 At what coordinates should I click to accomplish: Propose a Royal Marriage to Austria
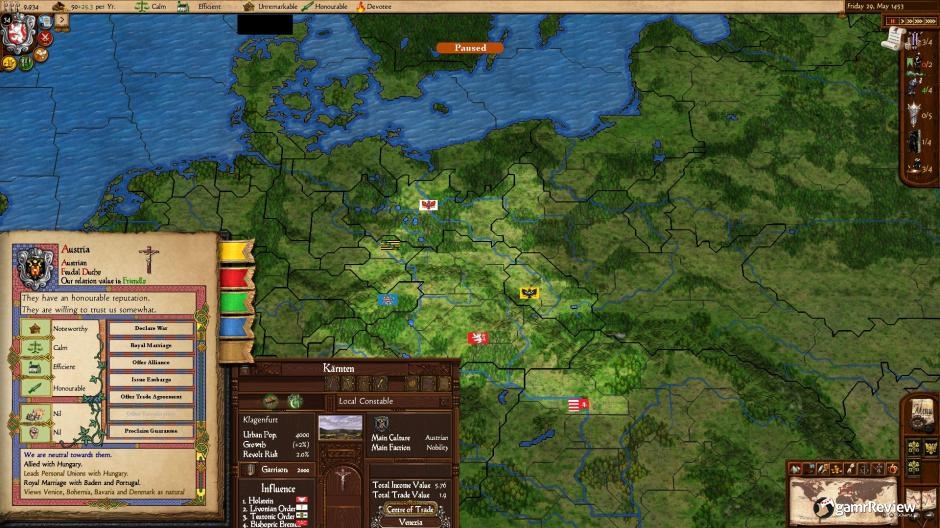151,346
